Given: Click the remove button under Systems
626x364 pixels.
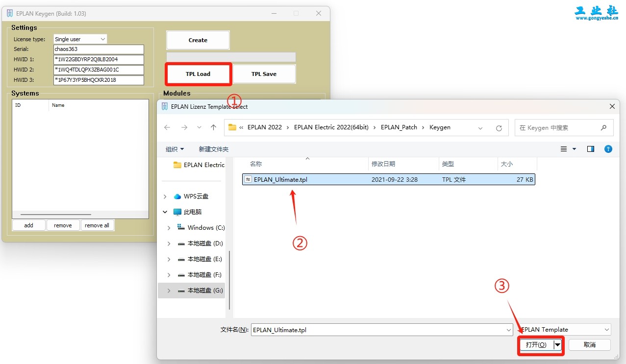Looking at the screenshot, I should [x=63, y=225].
